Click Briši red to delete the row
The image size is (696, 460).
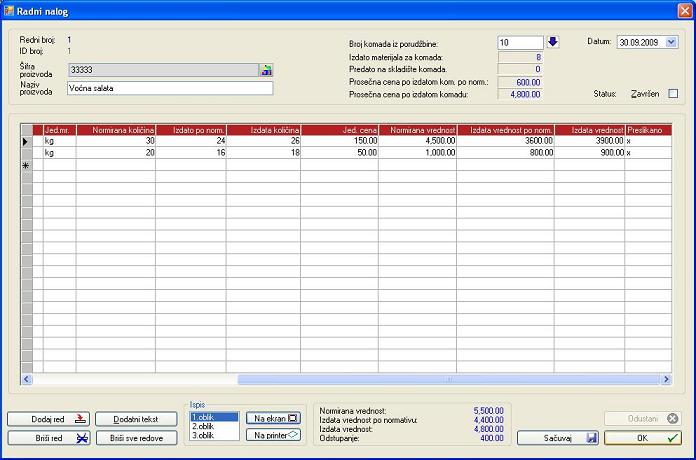click(49, 438)
